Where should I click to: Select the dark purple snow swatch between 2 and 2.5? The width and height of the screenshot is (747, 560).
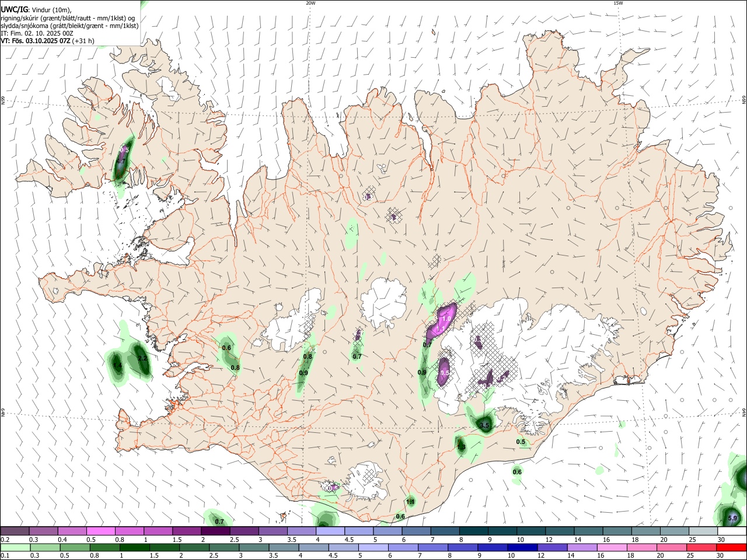click(x=215, y=531)
